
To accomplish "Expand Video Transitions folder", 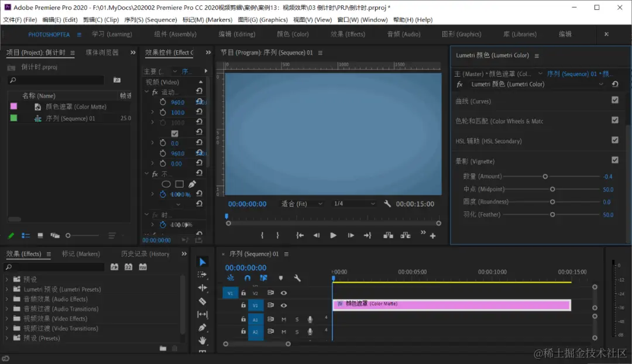I will coord(6,328).
